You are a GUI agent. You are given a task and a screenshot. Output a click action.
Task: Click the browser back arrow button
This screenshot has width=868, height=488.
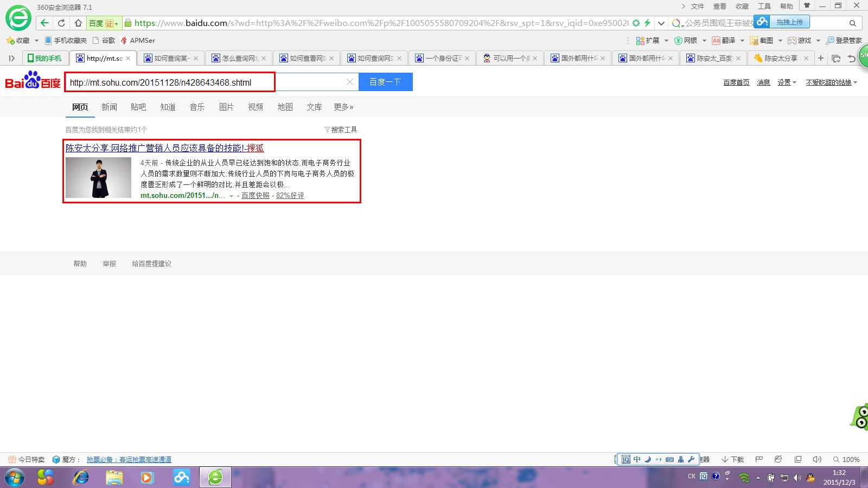coord(44,23)
